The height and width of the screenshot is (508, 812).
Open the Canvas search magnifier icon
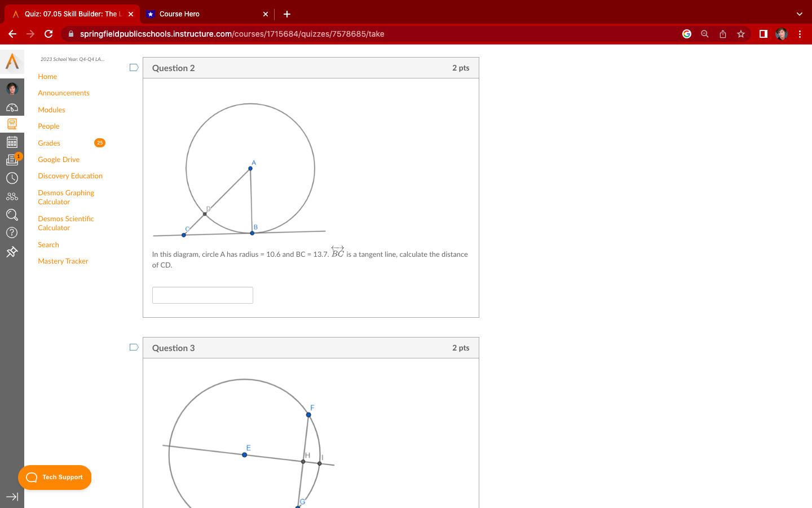pyautogui.click(x=12, y=214)
